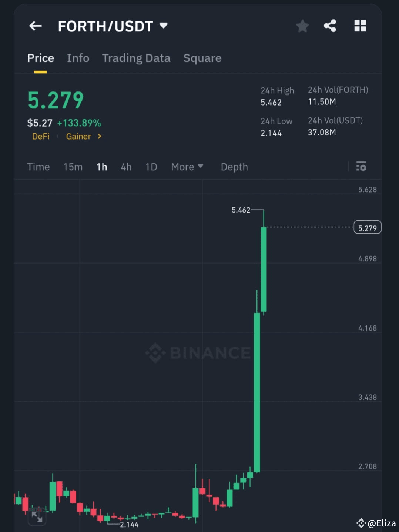Screen dimensions: 399x532
Task: Switch to the Trading Data tab
Action: tap(136, 58)
